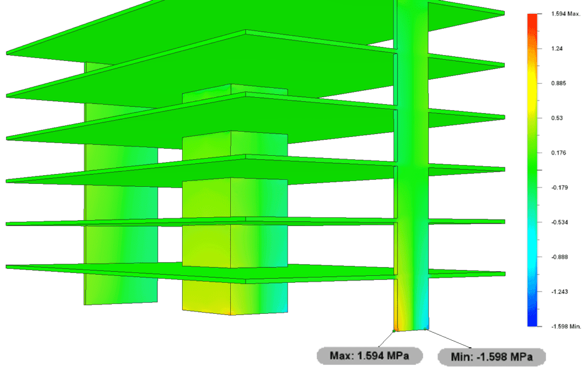The width and height of the screenshot is (588, 373).
Task: Click the -0.179 legend tick label
Action: point(559,187)
